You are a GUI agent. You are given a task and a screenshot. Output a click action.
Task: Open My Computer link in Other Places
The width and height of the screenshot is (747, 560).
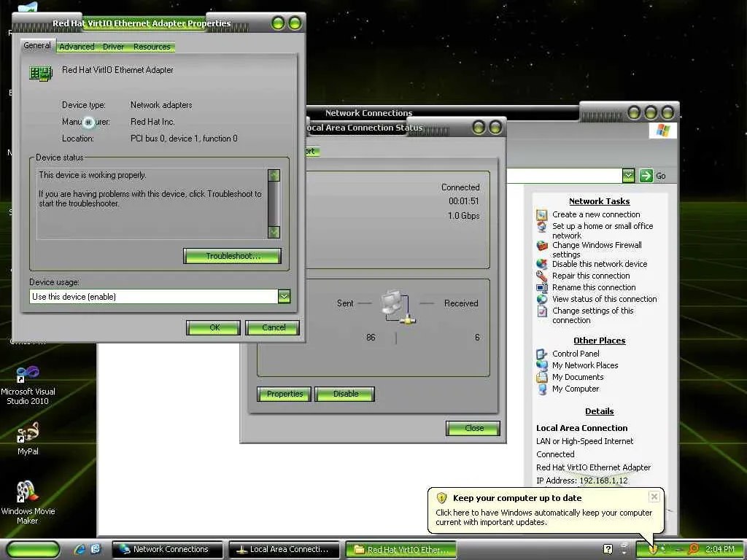click(x=576, y=389)
